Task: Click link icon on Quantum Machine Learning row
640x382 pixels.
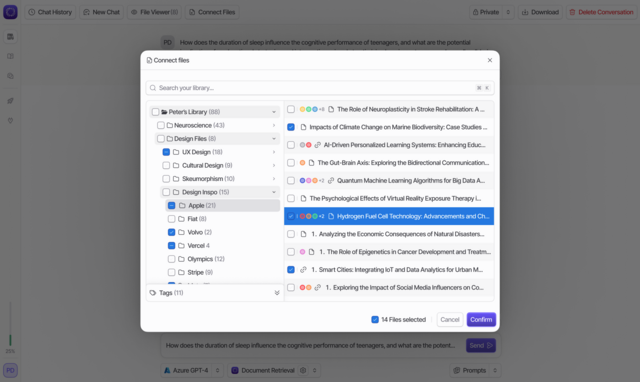Action: click(x=331, y=180)
